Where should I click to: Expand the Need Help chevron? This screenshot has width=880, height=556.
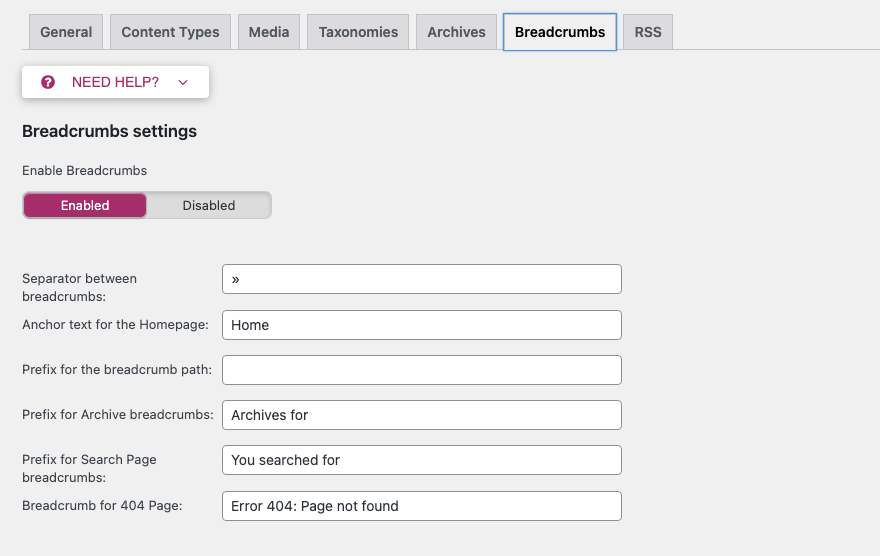click(183, 82)
